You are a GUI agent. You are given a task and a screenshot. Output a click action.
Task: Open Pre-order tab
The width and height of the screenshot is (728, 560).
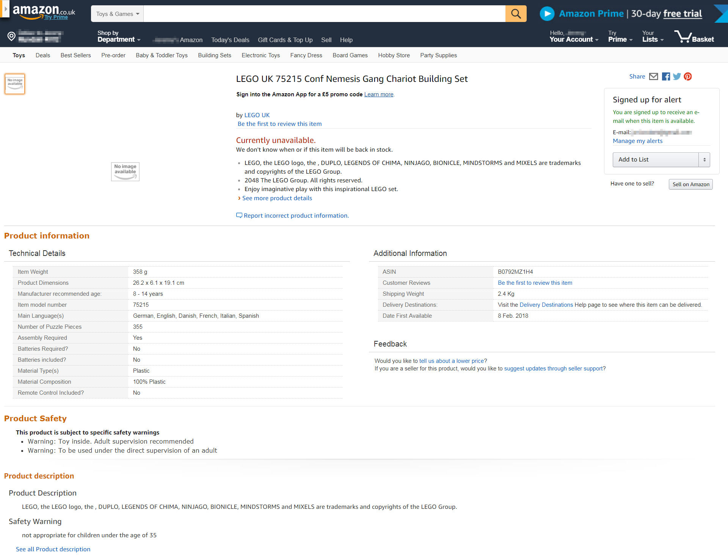tap(113, 55)
